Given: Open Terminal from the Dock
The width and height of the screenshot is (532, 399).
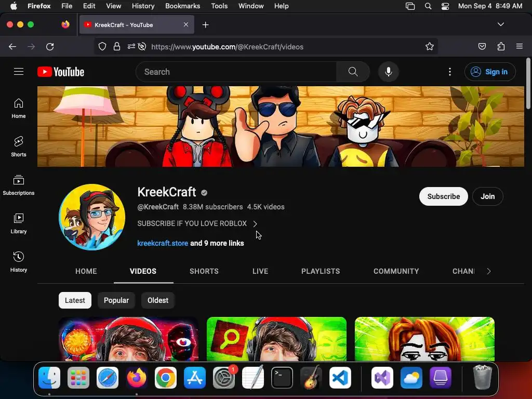Looking at the screenshot, I should [282, 378].
